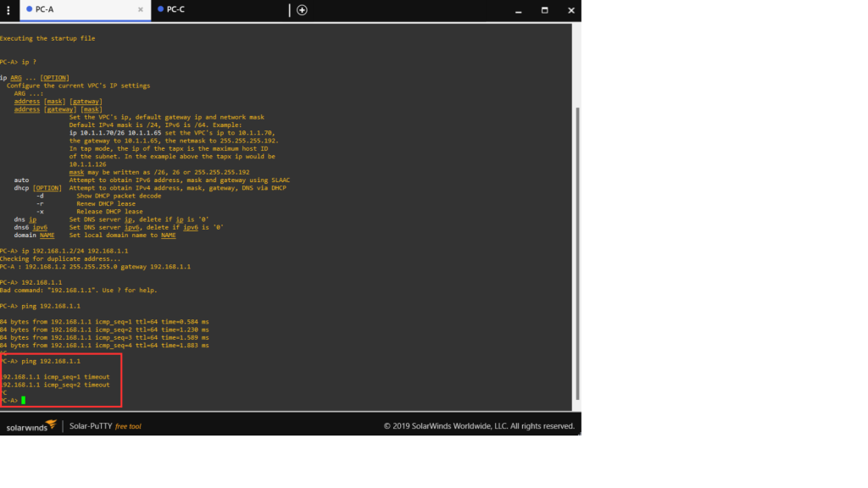The height and width of the screenshot is (488, 868).
Task: Click the SolarWinds logo in footer
Action: point(31,425)
